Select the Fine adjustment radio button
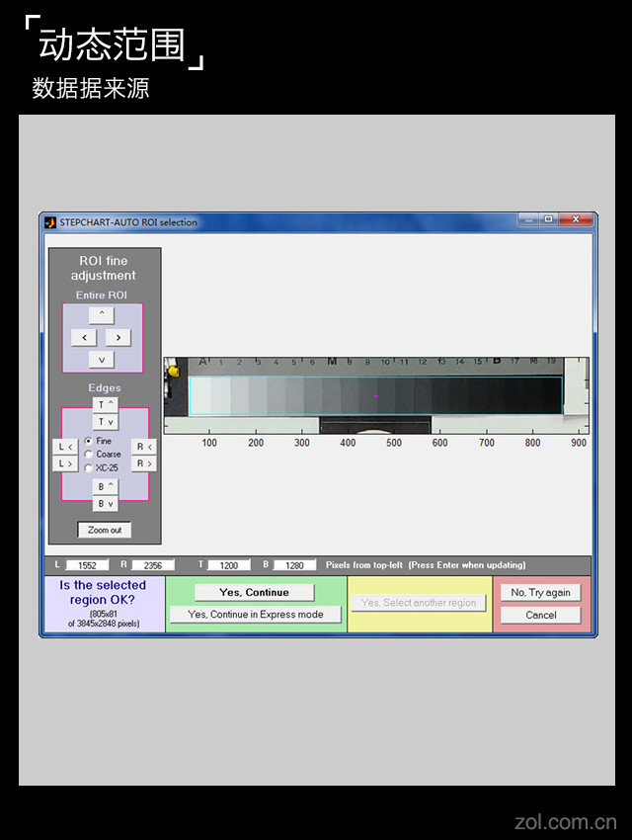The width and height of the screenshot is (632, 840). (x=88, y=441)
